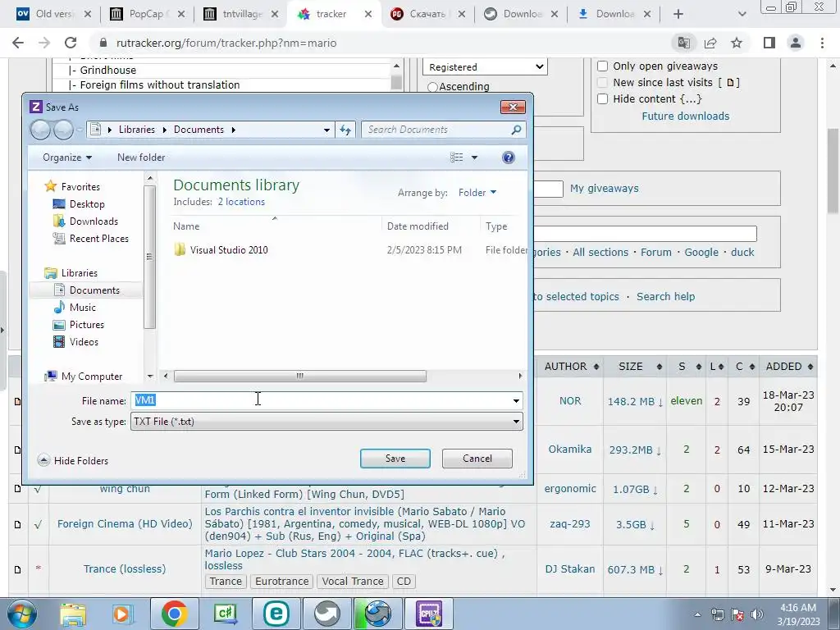Open Chrome tab search chevron
The width and height of the screenshot is (840, 630).
[742, 14]
